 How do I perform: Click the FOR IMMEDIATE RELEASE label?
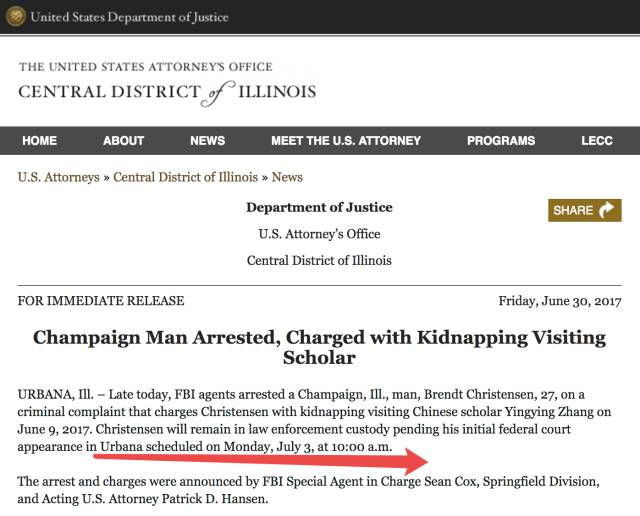coord(101,301)
